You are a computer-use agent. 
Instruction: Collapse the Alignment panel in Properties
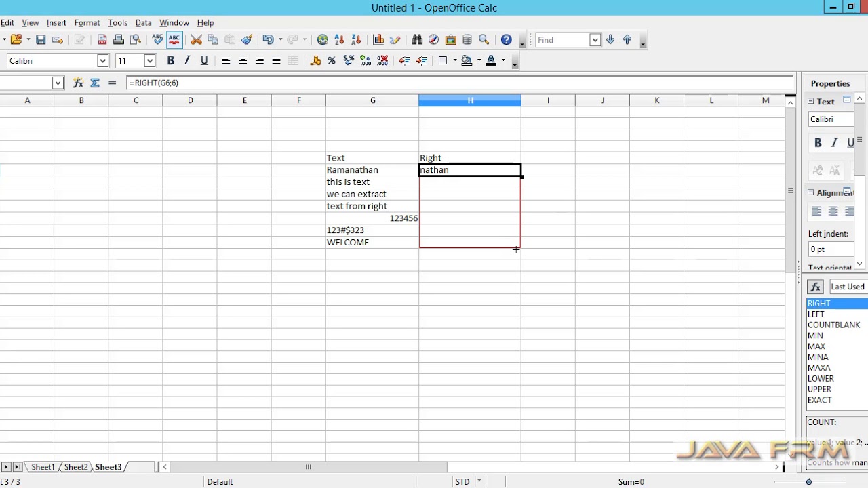pos(810,192)
